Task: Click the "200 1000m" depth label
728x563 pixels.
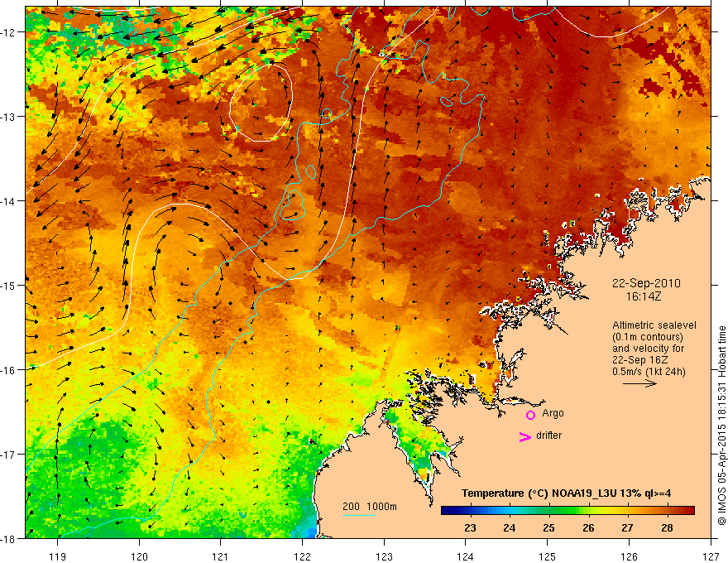Action: coord(370,507)
